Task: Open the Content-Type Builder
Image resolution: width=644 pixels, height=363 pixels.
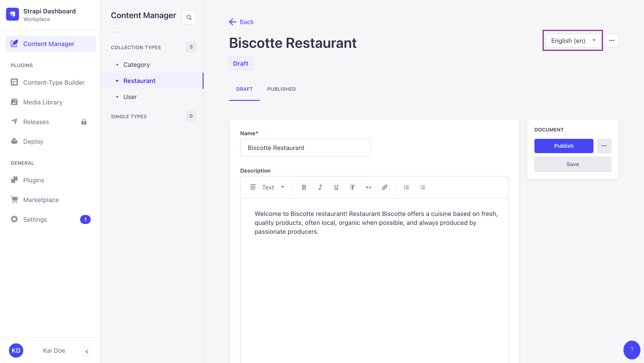Action: 54,82
